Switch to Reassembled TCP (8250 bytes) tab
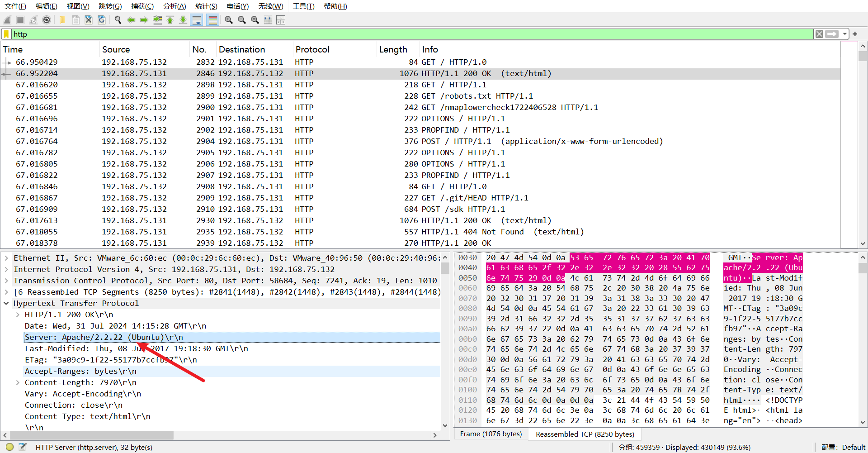 [x=585, y=434]
